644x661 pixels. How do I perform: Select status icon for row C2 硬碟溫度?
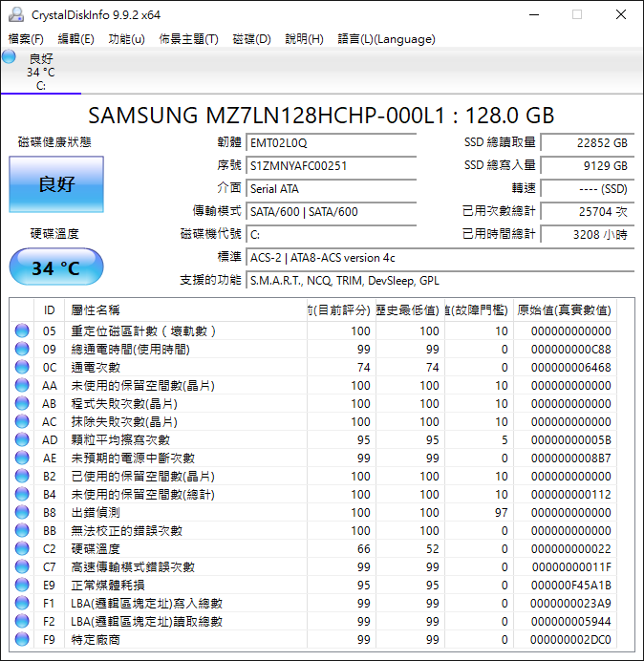22,548
